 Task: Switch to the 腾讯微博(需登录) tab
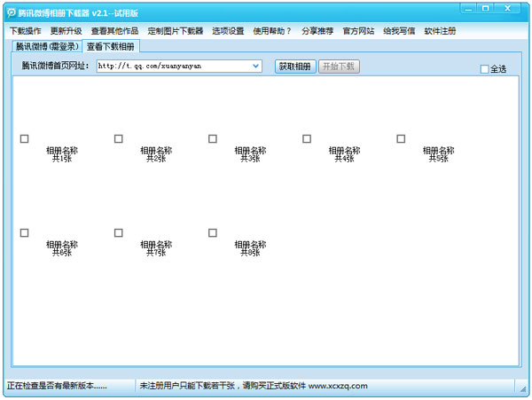click(47, 46)
